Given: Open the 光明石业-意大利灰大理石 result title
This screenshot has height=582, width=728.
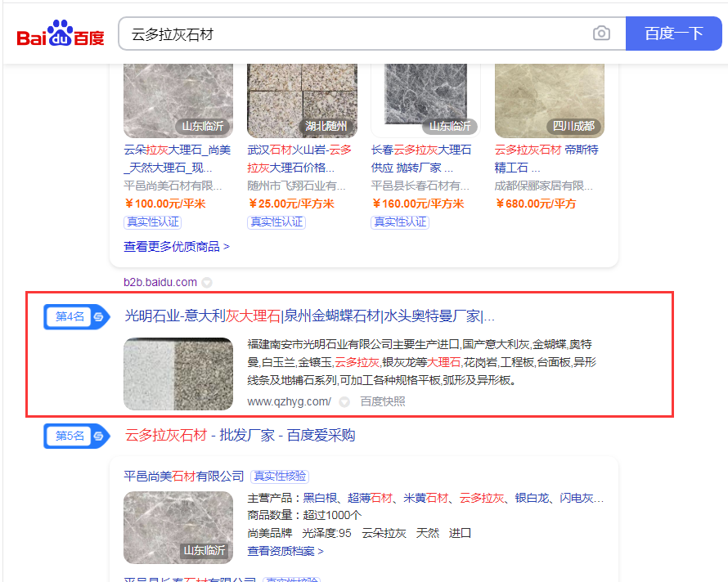Looking at the screenshot, I should pos(309,316).
